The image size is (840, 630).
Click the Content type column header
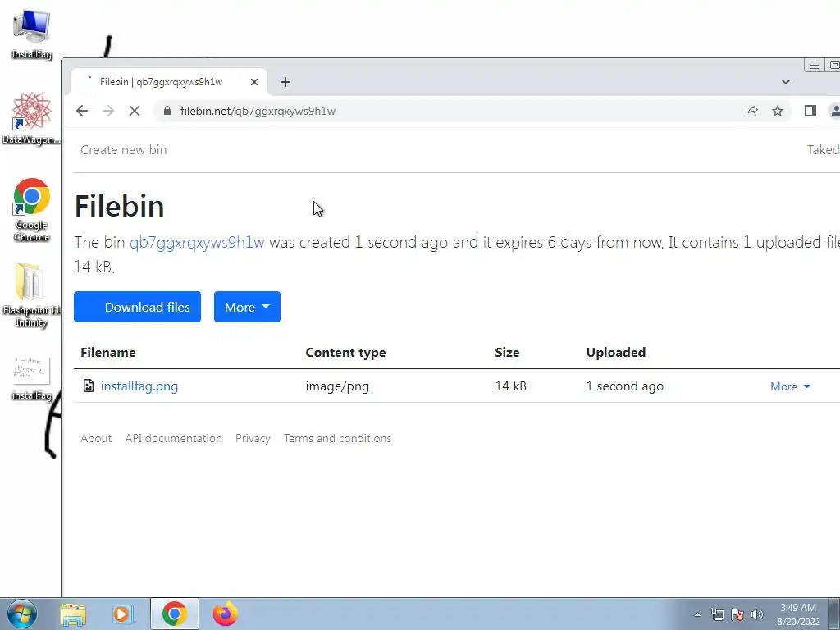tap(345, 353)
